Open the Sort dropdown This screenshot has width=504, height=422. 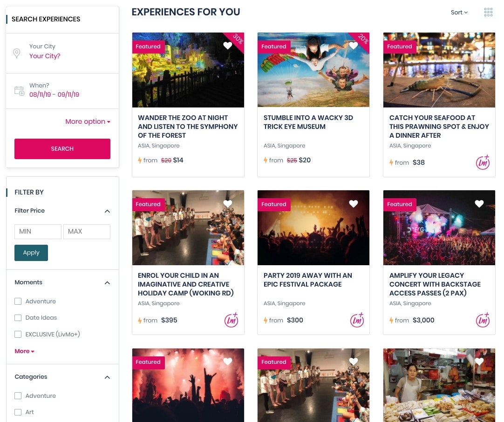coord(459,13)
